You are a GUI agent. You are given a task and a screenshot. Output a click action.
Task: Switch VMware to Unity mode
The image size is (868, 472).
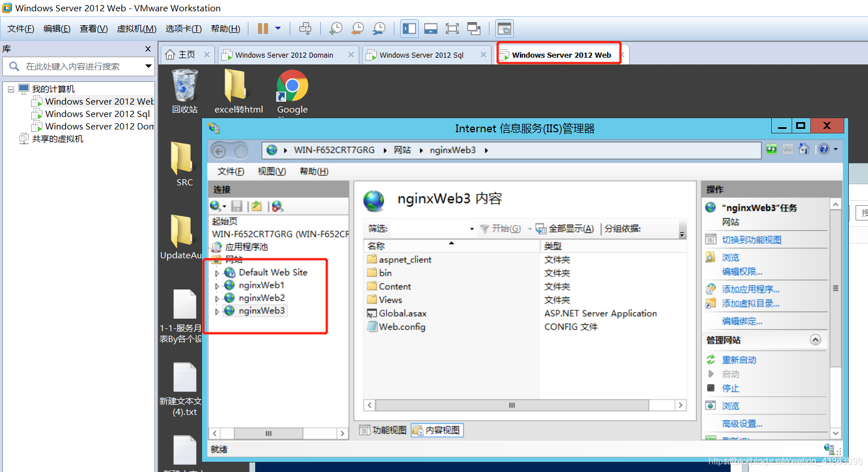coord(474,28)
